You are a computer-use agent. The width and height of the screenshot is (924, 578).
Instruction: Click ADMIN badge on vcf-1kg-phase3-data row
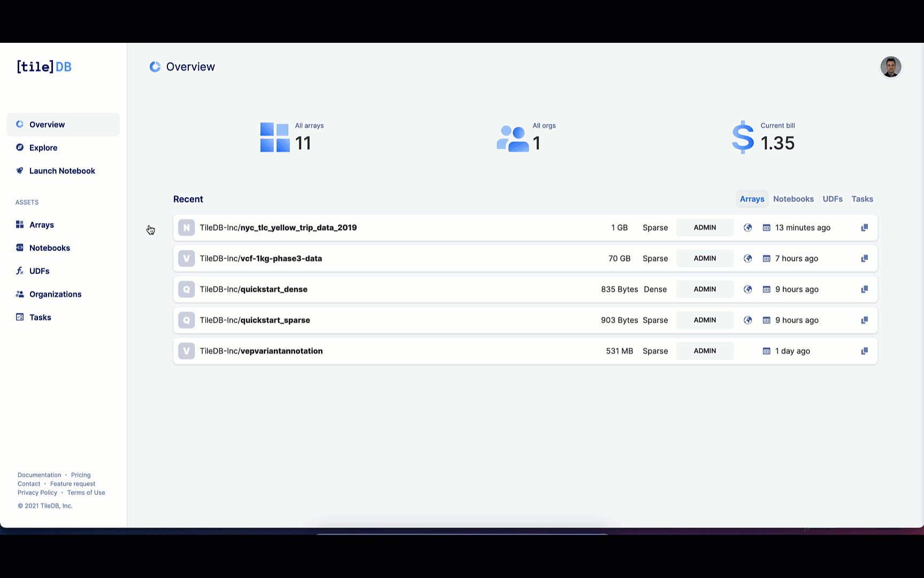(x=705, y=258)
